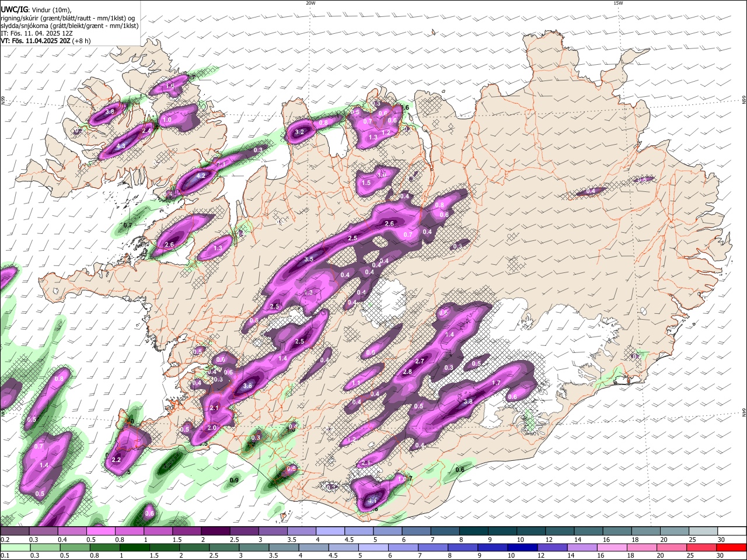Click the '1.6' value at the northwest tip
This screenshot has width=747, height=560.
click(170, 86)
